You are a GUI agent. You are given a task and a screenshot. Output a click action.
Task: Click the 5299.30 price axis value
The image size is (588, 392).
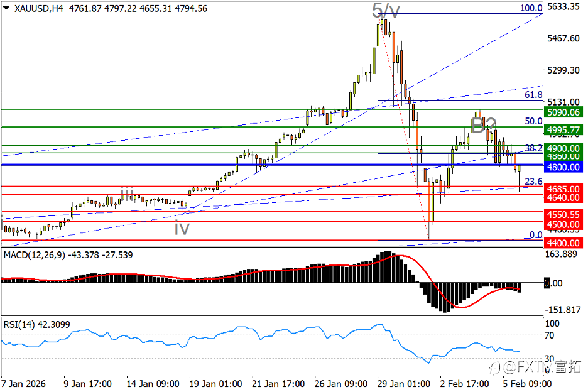click(x=563, y=70)
